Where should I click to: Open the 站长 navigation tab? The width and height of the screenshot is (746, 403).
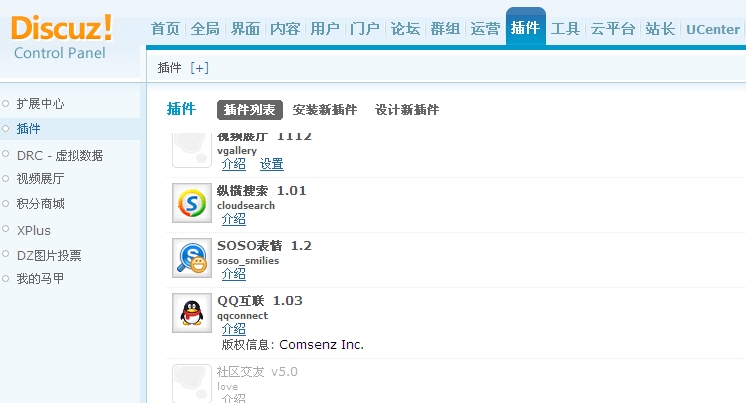(660, 29)
